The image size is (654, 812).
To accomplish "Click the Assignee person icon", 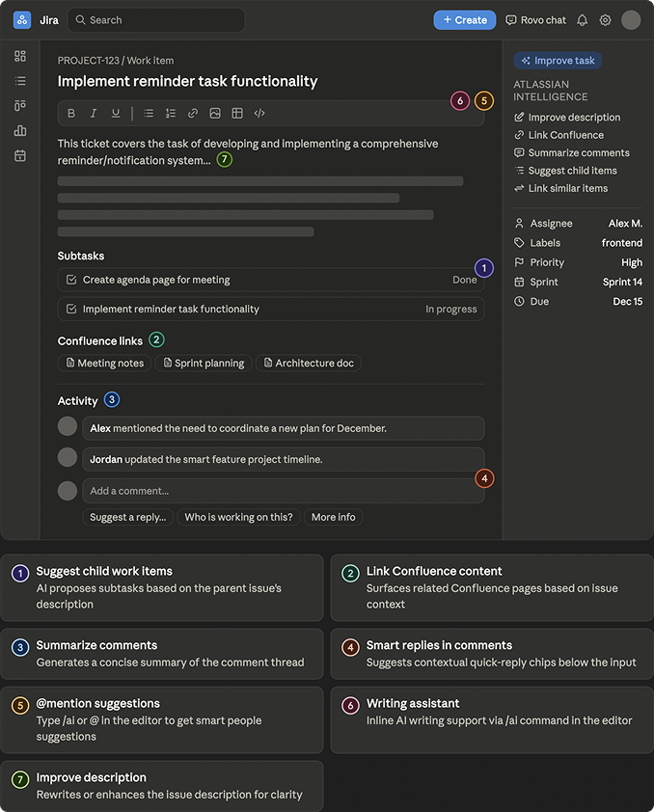I will tap(519, 223).
